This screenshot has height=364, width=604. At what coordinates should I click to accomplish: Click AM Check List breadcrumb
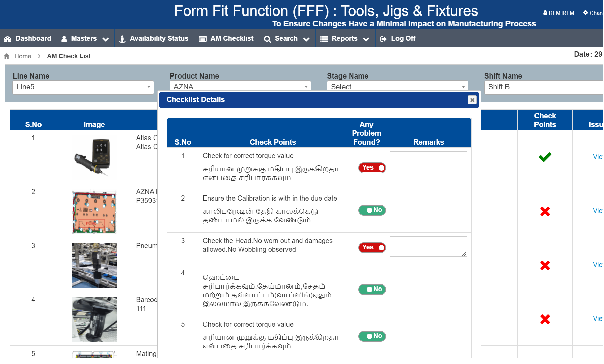69,56
